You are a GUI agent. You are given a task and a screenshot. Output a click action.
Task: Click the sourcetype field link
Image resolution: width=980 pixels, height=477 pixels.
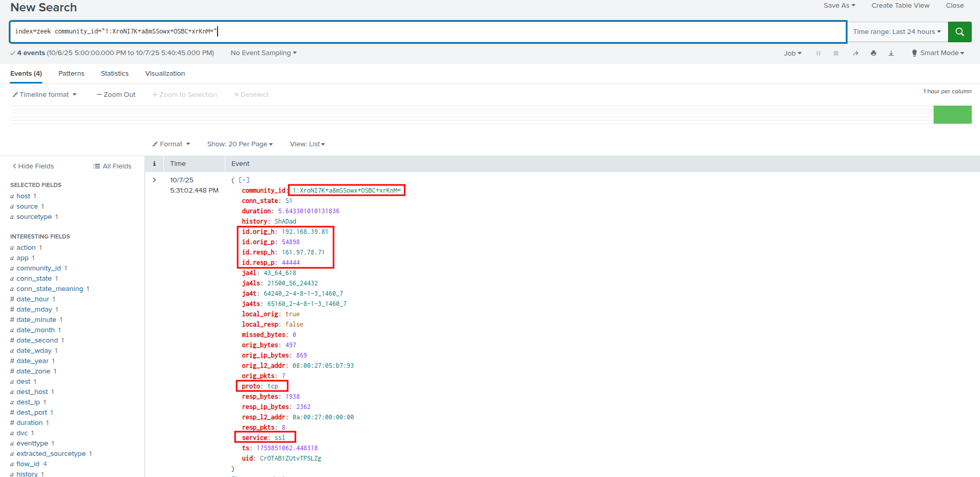click(x=34, y=217)
